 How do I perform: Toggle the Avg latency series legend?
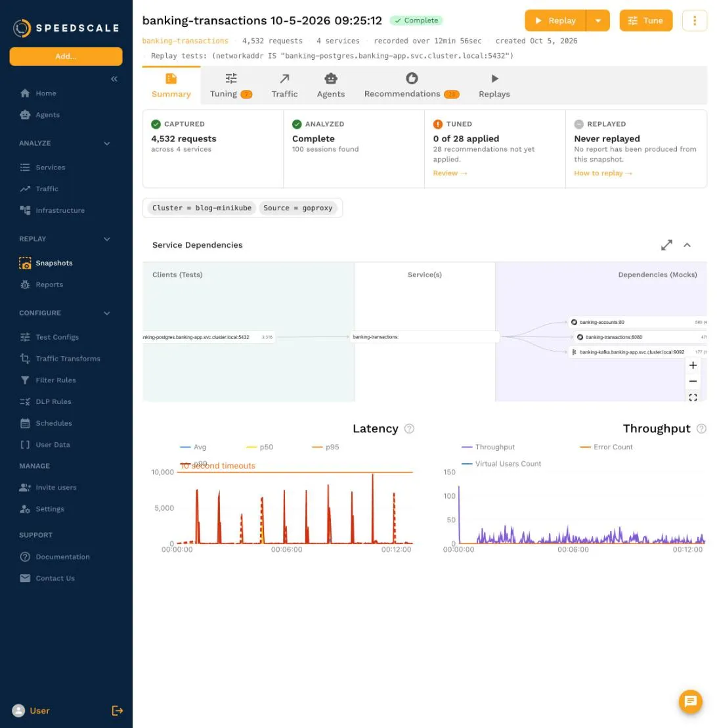(x=193, y=447)
